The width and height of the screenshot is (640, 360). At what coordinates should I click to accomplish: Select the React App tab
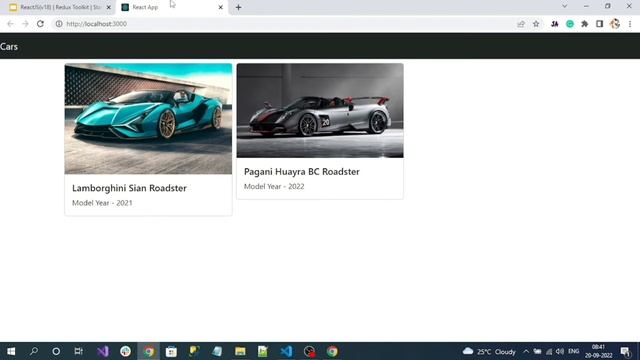click(171, 7)
